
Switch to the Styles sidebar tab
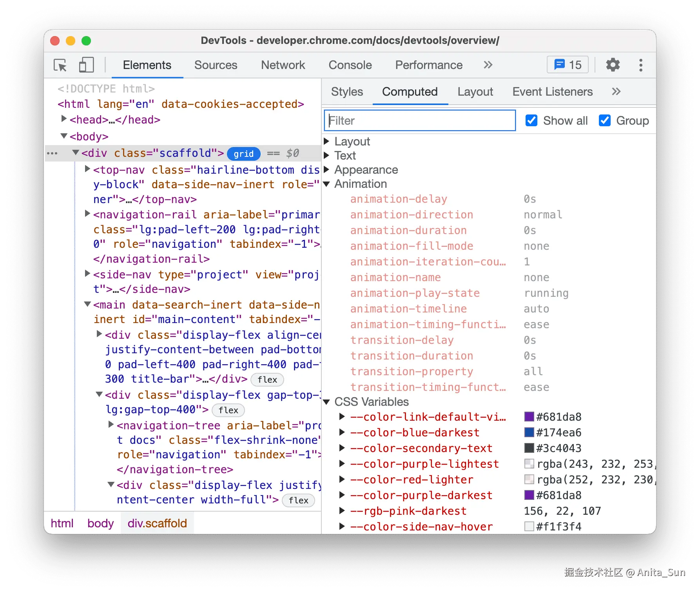tap(347, 92)
